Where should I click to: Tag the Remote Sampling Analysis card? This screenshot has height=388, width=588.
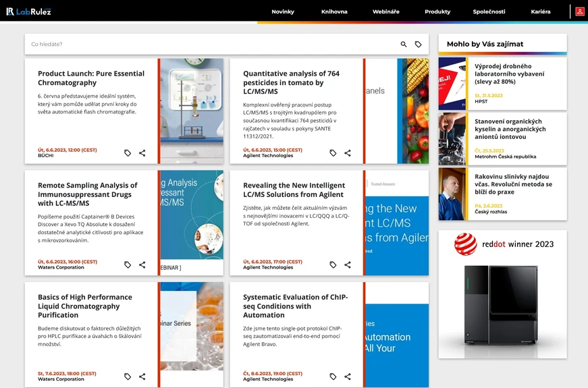(128, 265)
